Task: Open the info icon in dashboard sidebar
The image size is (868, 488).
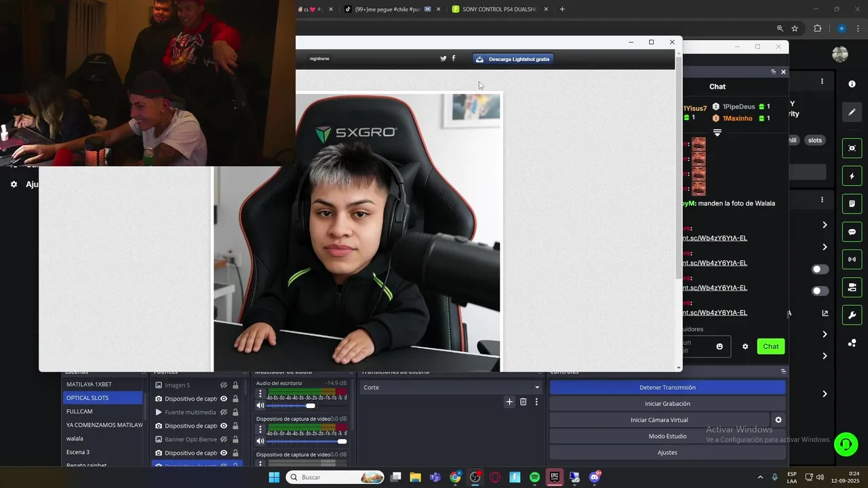Action: pos(852,84)
